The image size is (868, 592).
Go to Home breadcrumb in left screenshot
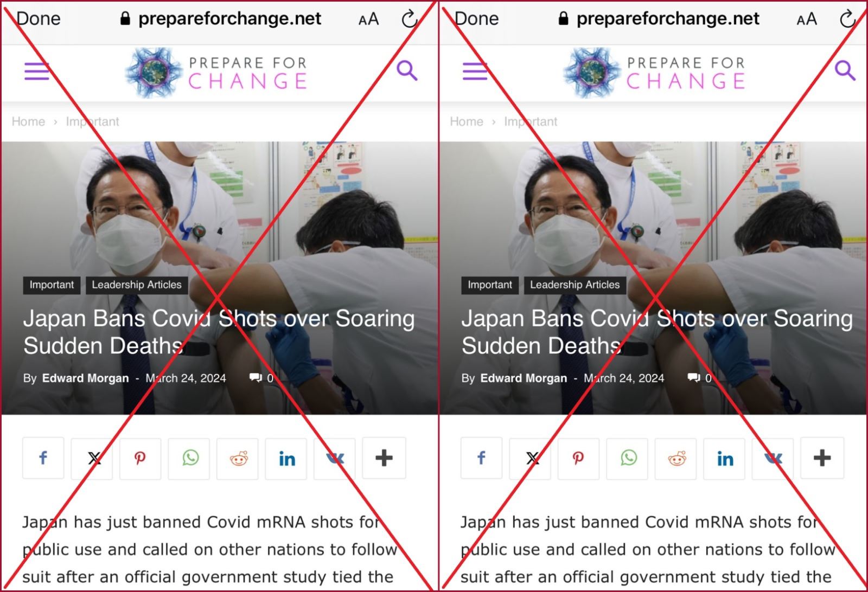pos(28,121)
